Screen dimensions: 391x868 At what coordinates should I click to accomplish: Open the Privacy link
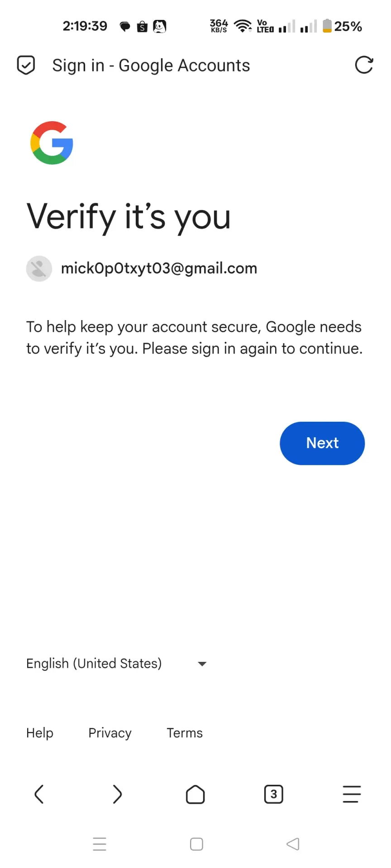[110, 733]
